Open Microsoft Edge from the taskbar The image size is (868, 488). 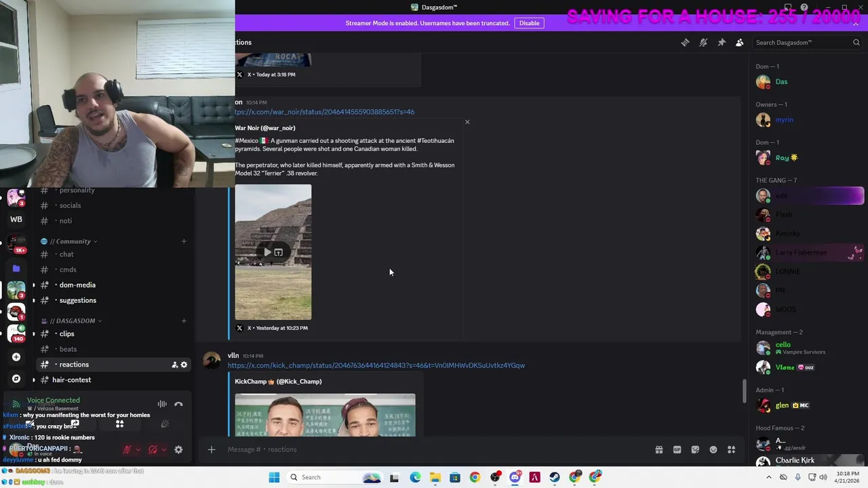click(x=414, y=477)
